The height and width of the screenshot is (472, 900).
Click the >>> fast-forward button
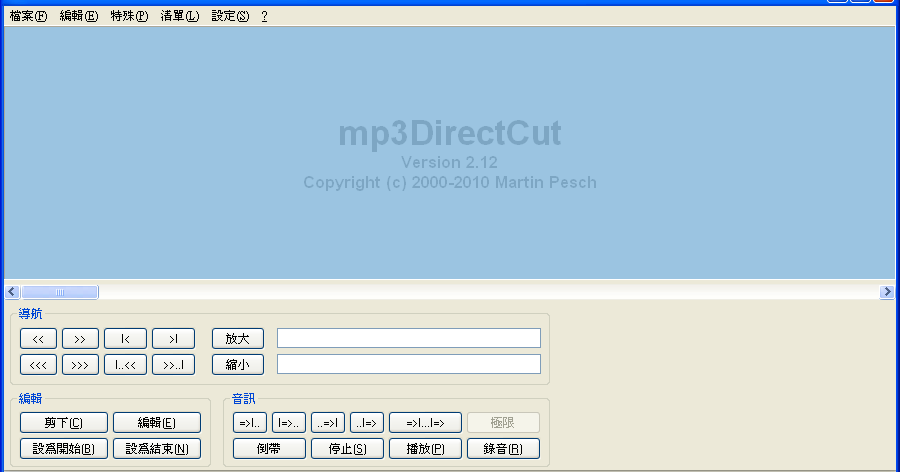80,365
